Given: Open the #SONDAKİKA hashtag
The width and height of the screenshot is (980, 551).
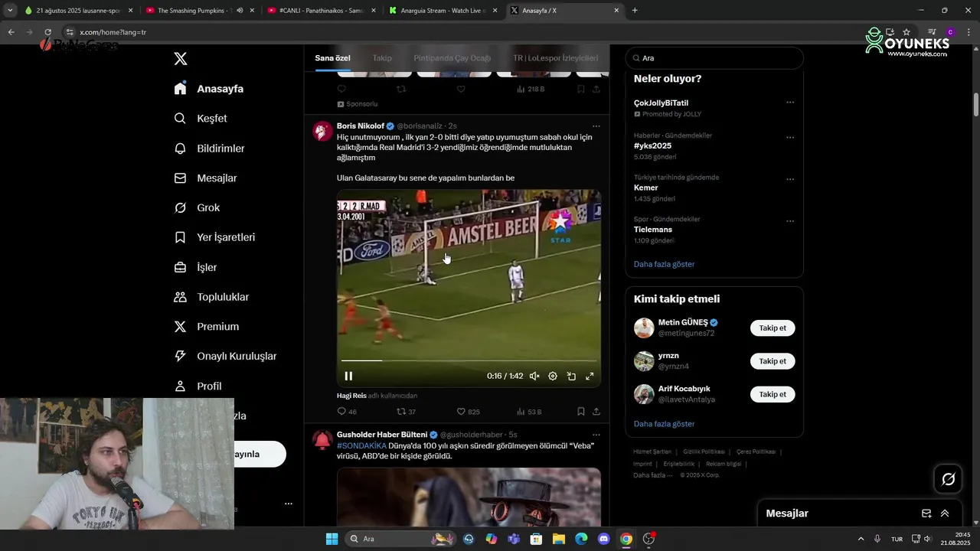Looking at the screenshot, I should pos(361,445).
